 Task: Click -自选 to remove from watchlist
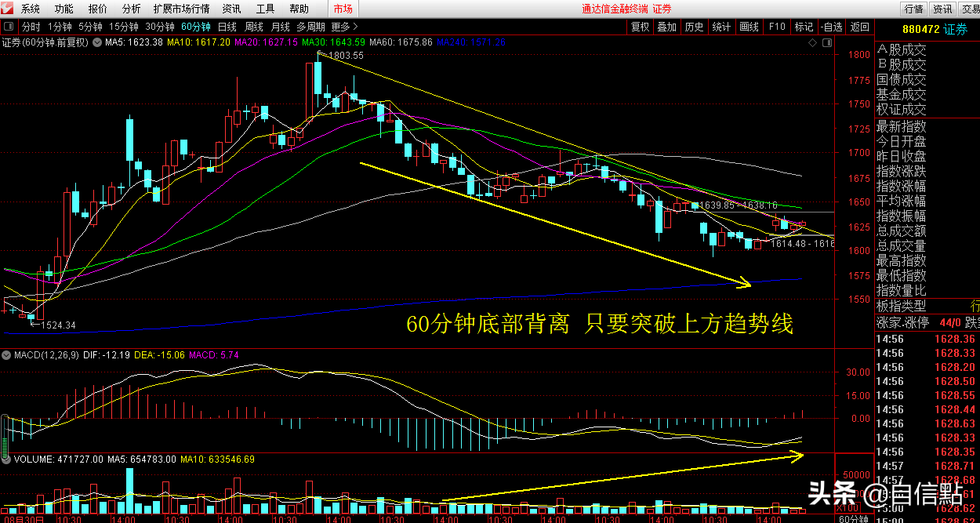pos(831,27)
